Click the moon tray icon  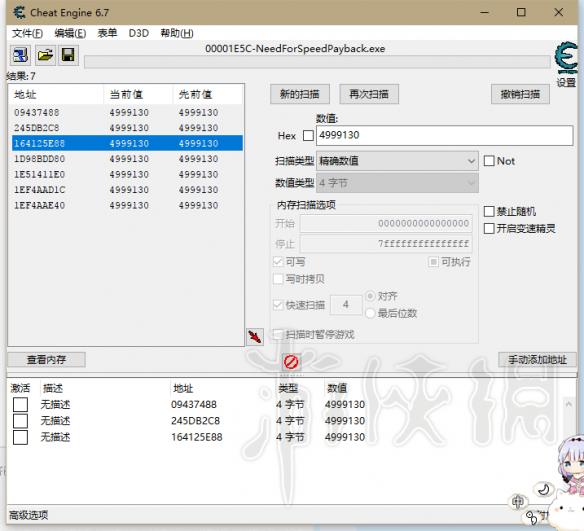[x=544, y=489]
